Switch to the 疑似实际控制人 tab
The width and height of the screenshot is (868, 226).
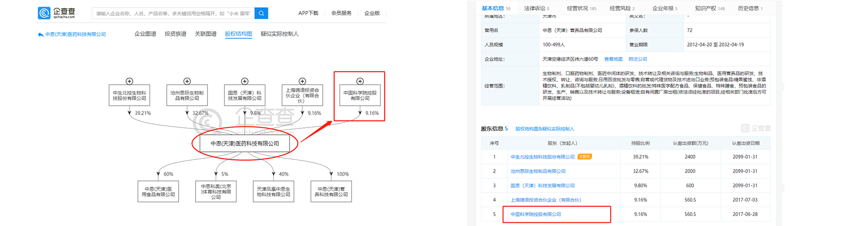(280, 34)
